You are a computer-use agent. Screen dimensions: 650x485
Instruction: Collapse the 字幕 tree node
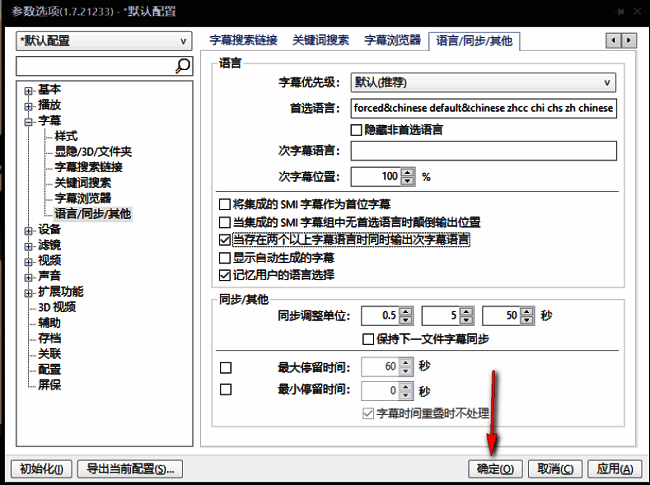coord(29,121)
